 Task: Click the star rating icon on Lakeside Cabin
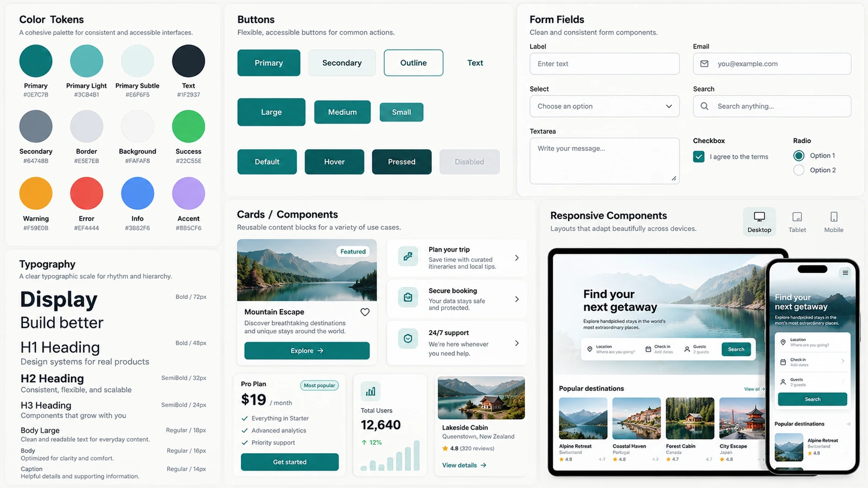[445, 448]
